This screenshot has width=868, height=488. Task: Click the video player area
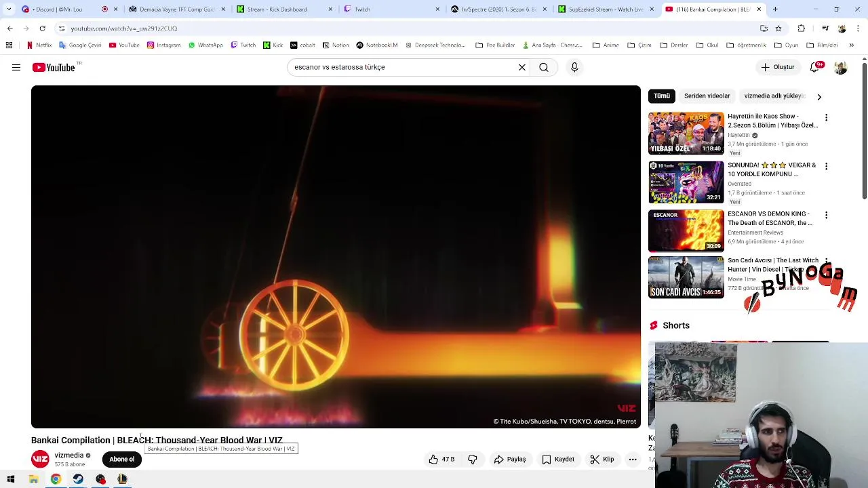click(336, 257)
